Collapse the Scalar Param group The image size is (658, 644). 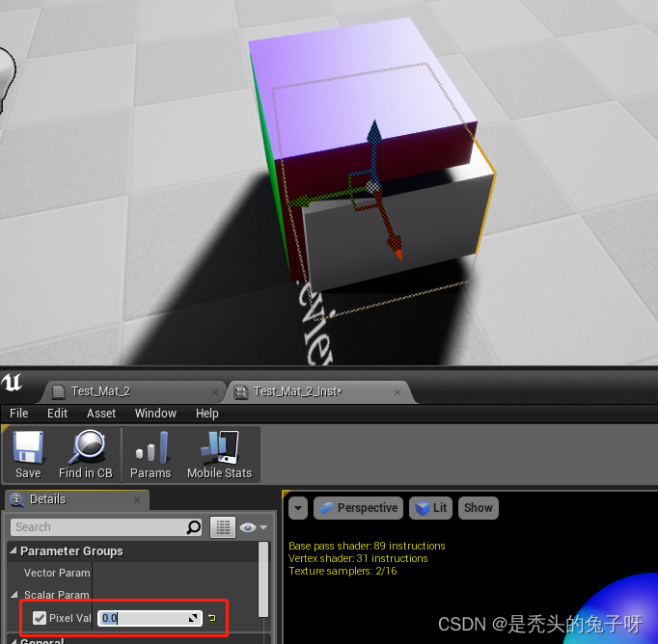coord(14,595)
